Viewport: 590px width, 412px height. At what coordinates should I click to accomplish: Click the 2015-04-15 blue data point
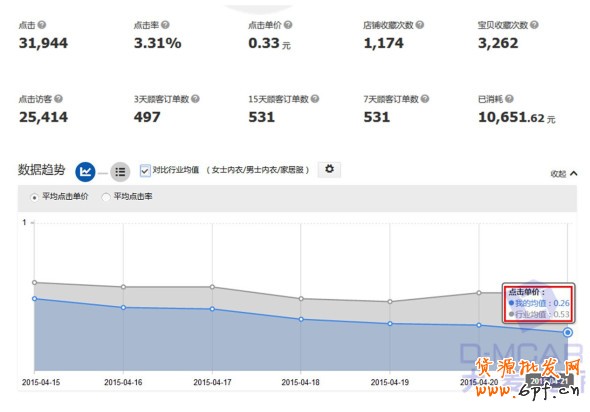35,299
